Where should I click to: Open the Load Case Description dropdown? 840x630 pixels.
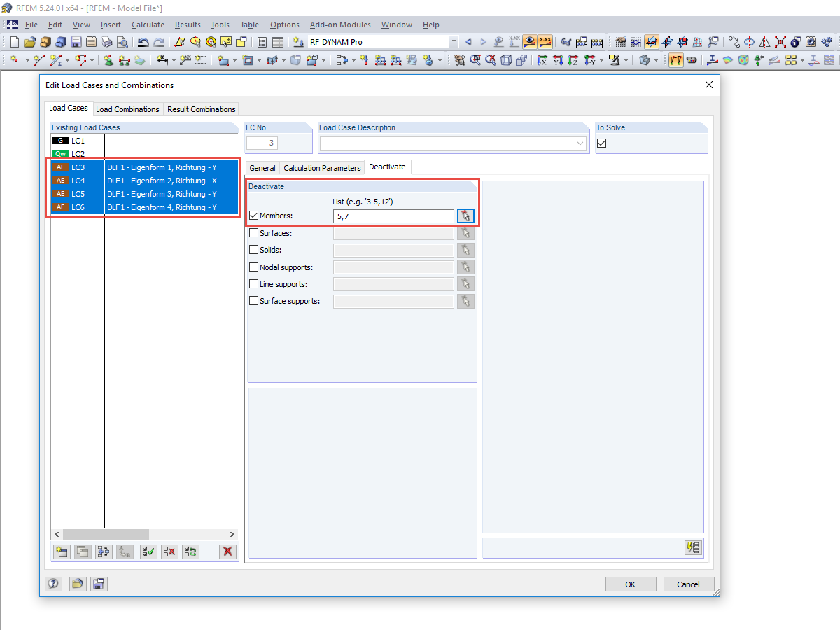580,142
